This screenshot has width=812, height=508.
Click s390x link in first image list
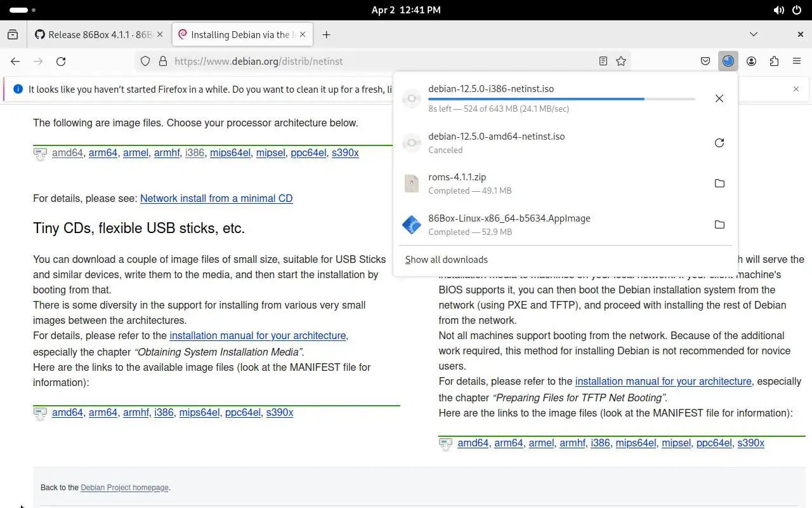345,153
